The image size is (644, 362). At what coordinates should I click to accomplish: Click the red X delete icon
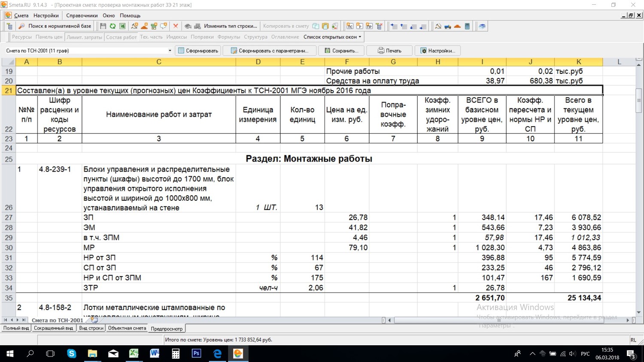[175, 26]
